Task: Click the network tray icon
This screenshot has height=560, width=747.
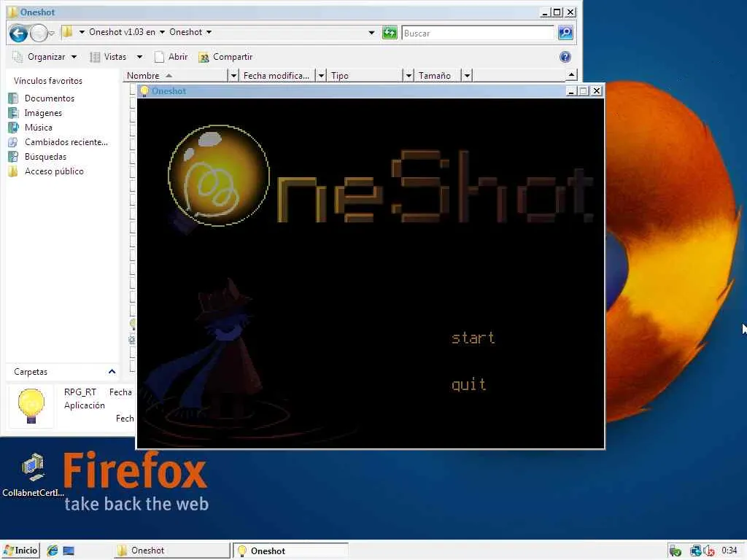Action: [x=695, y=551]
